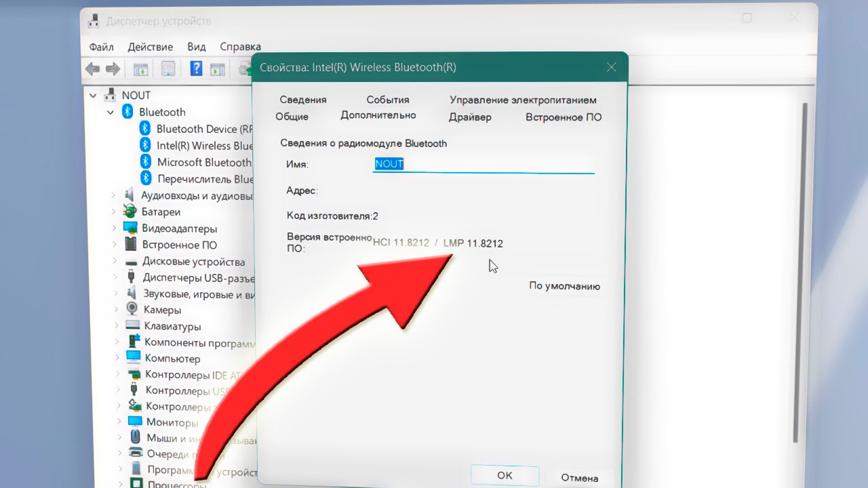This screenshot has width=868, height=488.
Task: Click the Камеры webcam icon
Action: [133, 310]
